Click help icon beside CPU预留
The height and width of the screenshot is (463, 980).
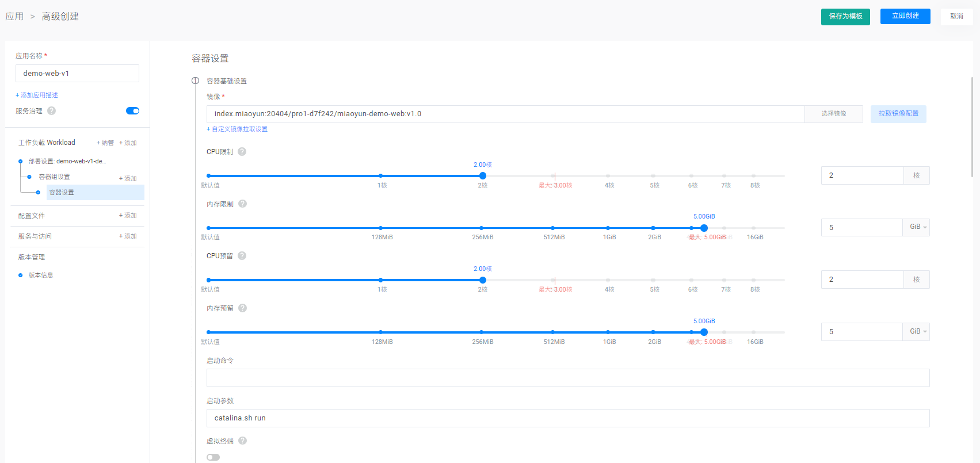[x=242, y=256]
